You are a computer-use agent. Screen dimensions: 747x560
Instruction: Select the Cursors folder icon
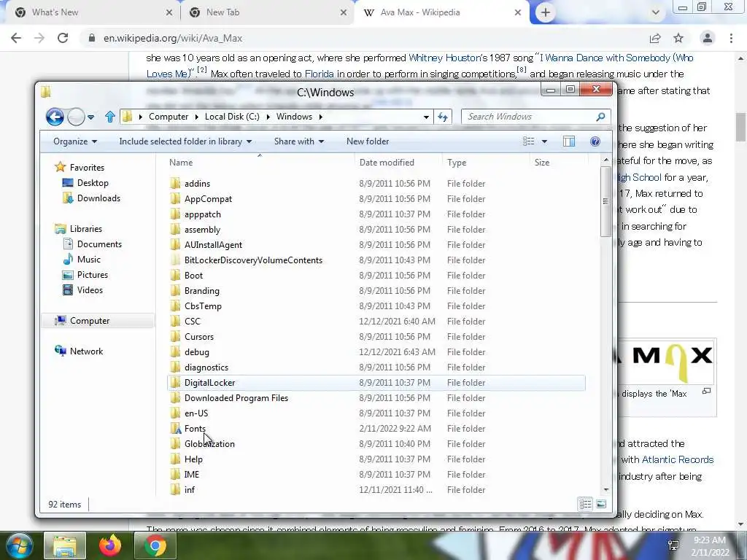175,337
